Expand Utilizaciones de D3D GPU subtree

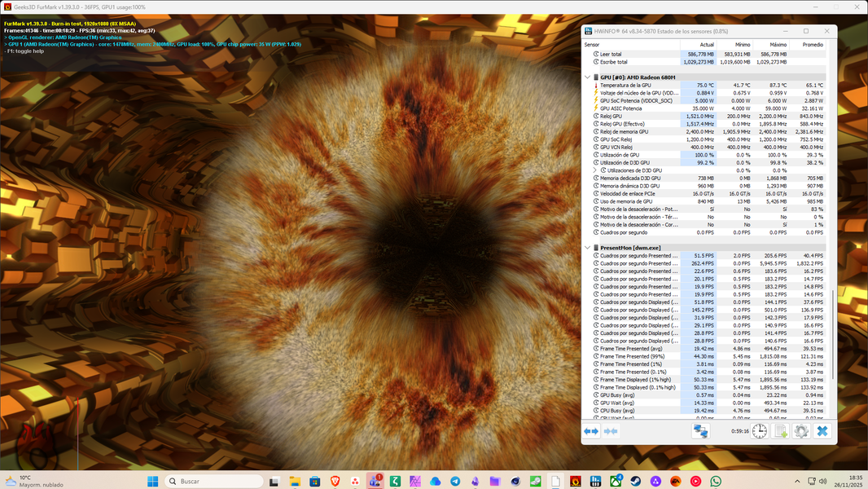(595, 170)
